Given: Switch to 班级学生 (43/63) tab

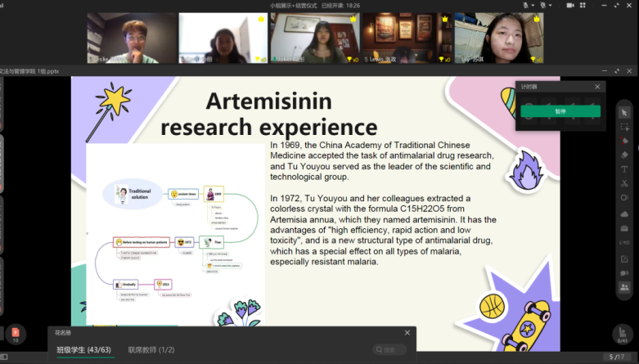Looking at the screenshot, I should 83,350.
